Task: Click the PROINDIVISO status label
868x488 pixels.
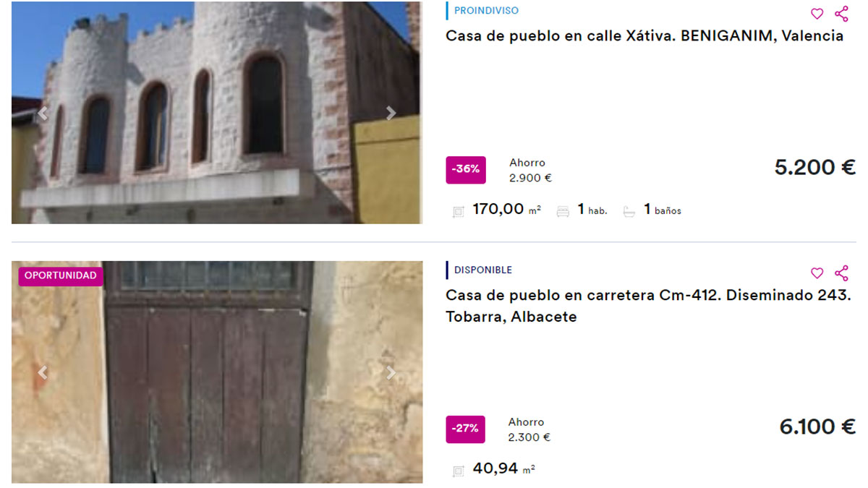Action: (486, 11)
